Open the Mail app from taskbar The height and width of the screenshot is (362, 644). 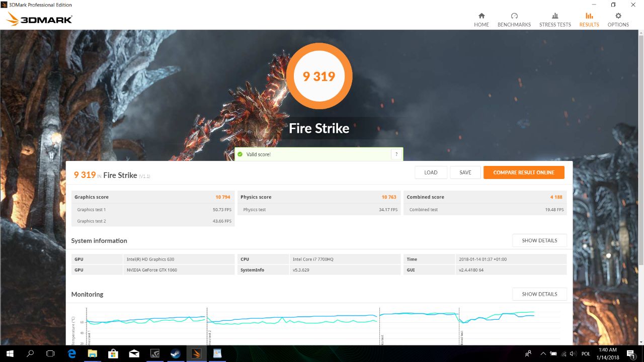pos(133,353)
